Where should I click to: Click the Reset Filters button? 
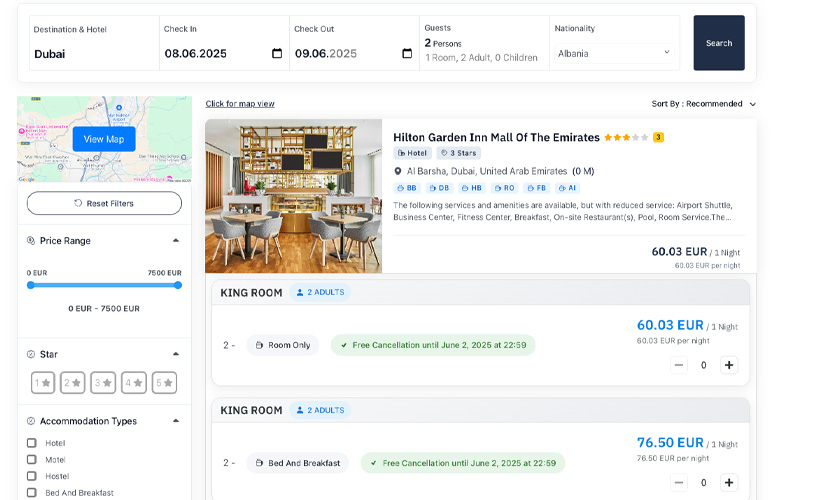[x=104, y=203]
